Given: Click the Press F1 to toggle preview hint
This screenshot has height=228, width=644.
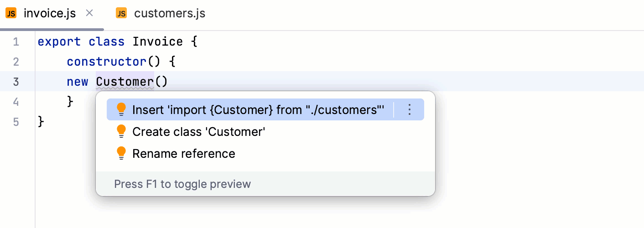Looking at the screenshot, I should [x=182, y=184].
